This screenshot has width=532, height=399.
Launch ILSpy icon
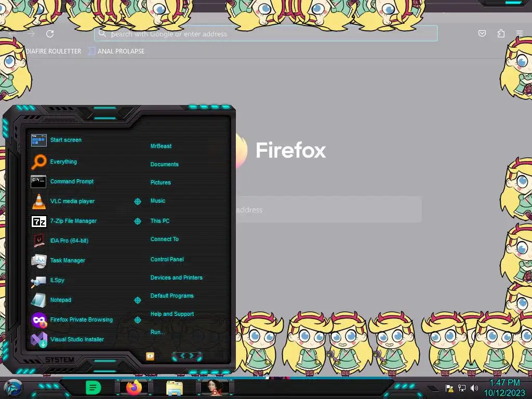[x=38, y=281]
